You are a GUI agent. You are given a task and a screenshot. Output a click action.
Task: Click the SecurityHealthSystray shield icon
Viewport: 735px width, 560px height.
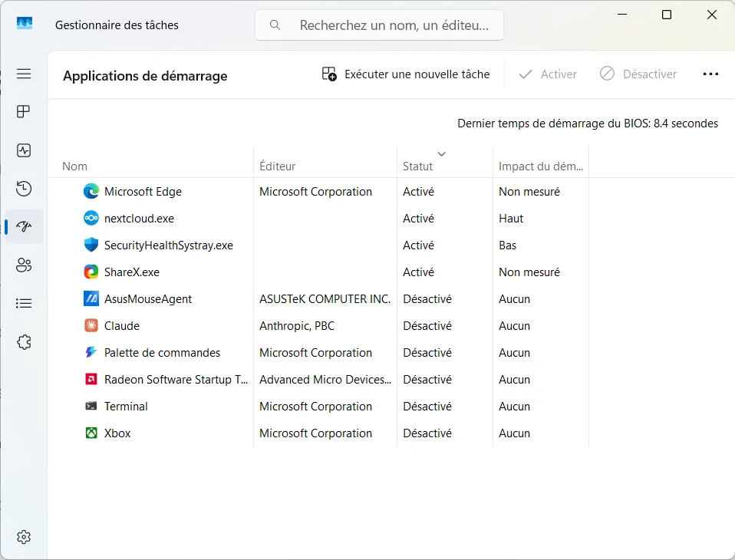[91, 245]
